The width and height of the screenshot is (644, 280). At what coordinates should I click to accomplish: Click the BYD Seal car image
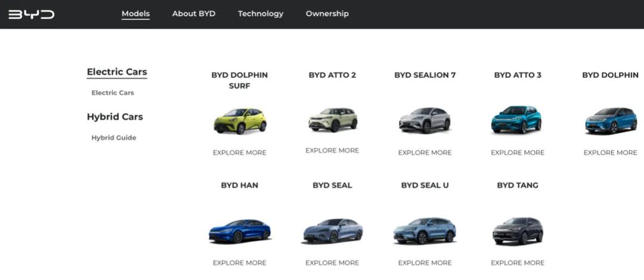(332, 231)
